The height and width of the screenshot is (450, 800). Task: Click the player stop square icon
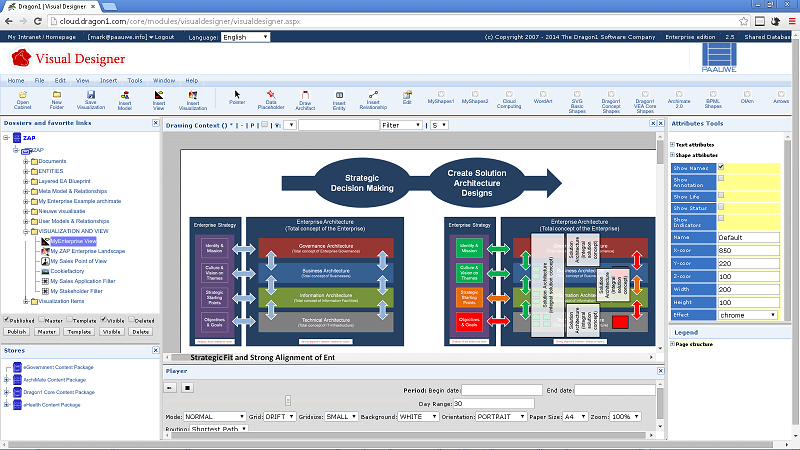pyautogui.click(x=187, y=388)
